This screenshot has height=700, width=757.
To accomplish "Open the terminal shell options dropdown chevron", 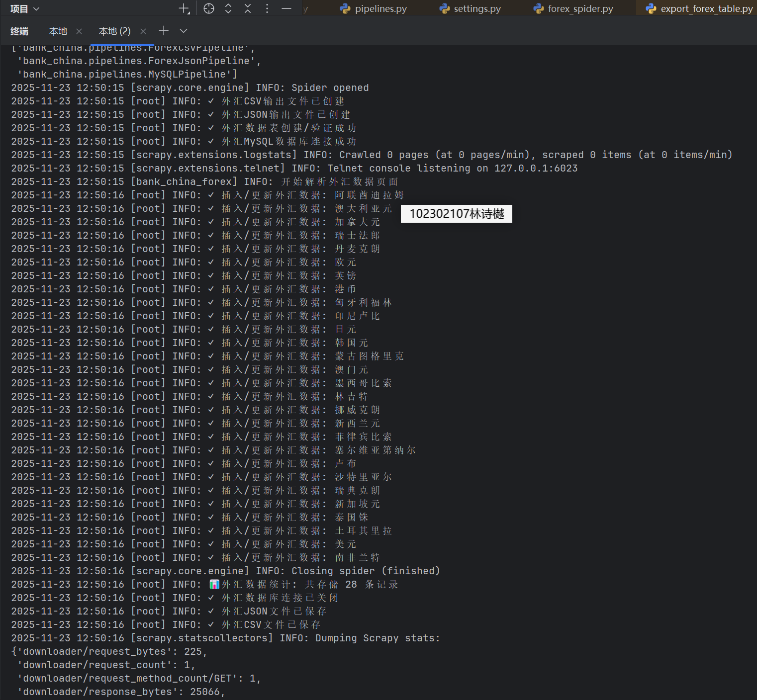I will (x=184, y=31).
